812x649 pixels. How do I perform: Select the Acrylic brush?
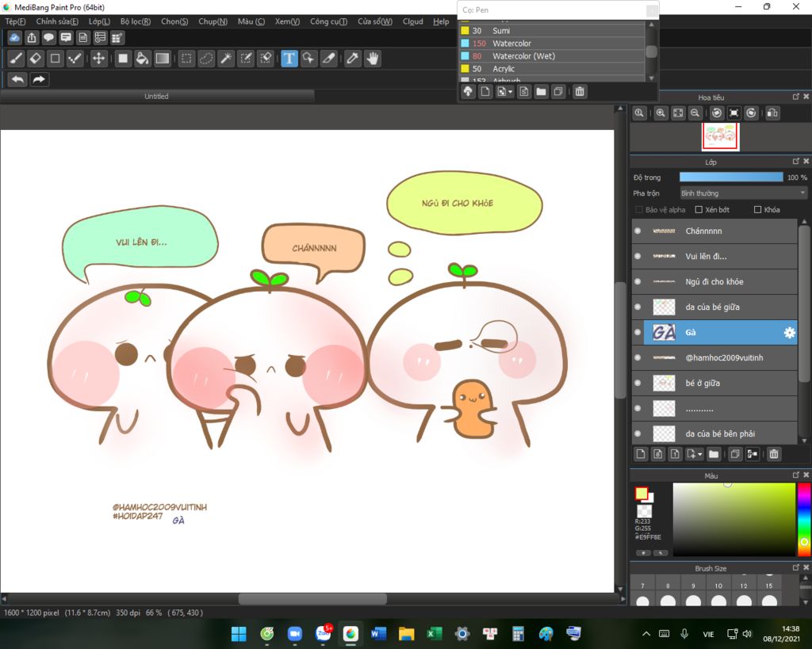coord(552,69)
